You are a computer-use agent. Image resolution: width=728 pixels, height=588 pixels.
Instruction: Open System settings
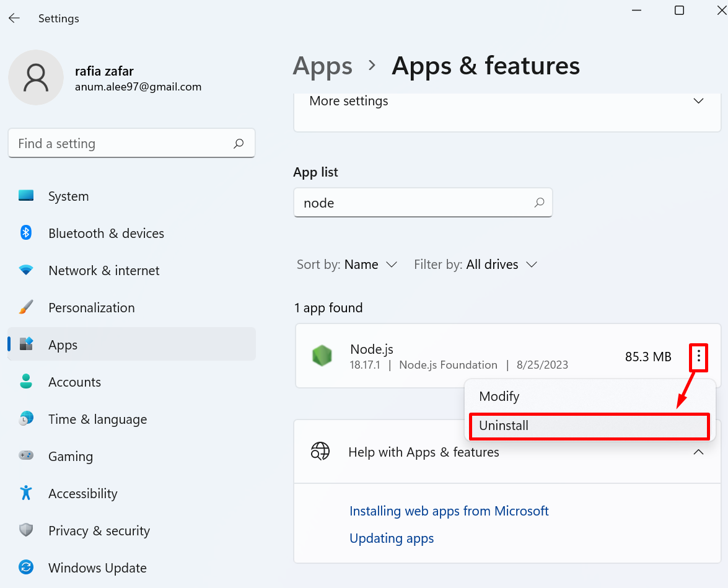pyautogui.click(x=131, y=196)
